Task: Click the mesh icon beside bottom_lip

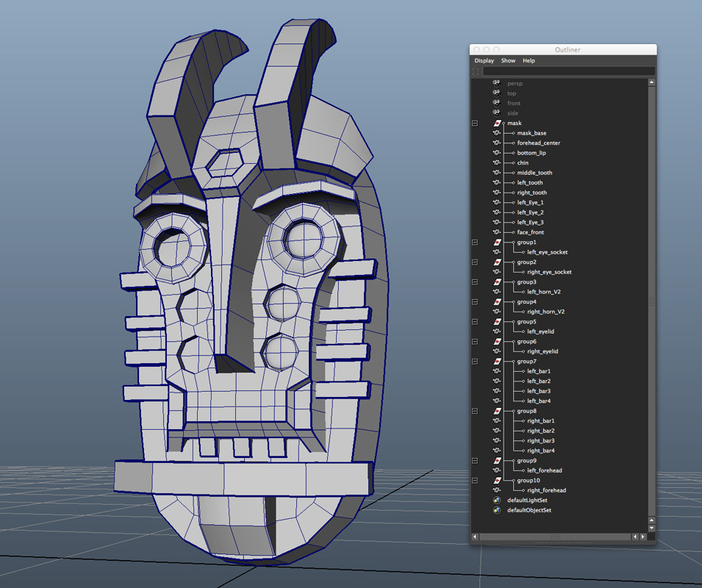Action: point(496,153)
